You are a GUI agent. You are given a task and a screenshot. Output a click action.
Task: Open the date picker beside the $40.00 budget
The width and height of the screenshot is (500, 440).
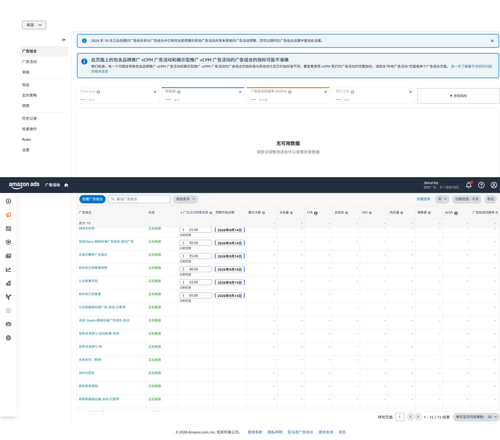click(x=230, y=269)
